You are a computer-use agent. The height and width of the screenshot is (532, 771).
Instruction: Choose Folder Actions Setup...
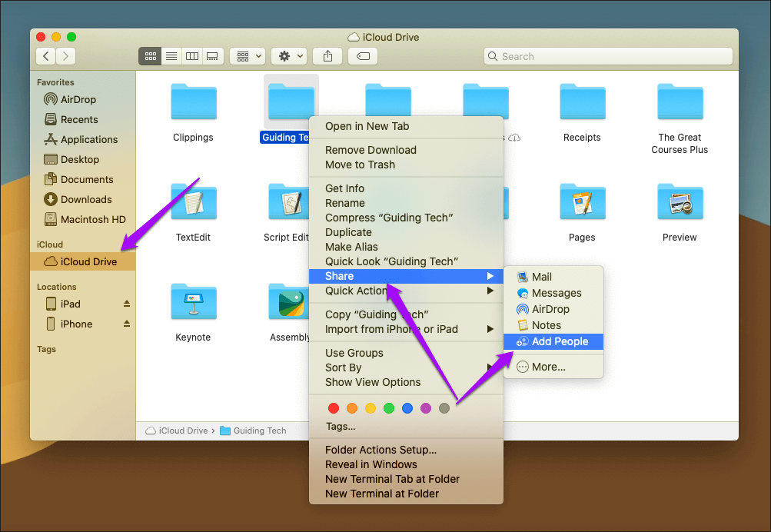[x=406, y=450]
